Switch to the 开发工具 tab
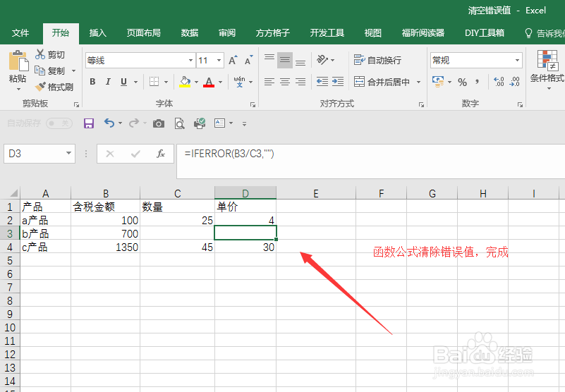 point(327,33)
